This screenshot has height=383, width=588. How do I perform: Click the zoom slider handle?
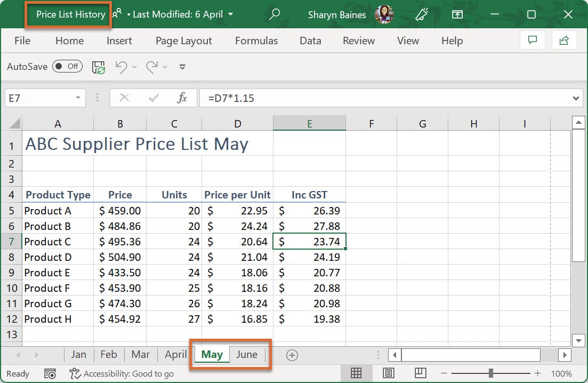490,373
